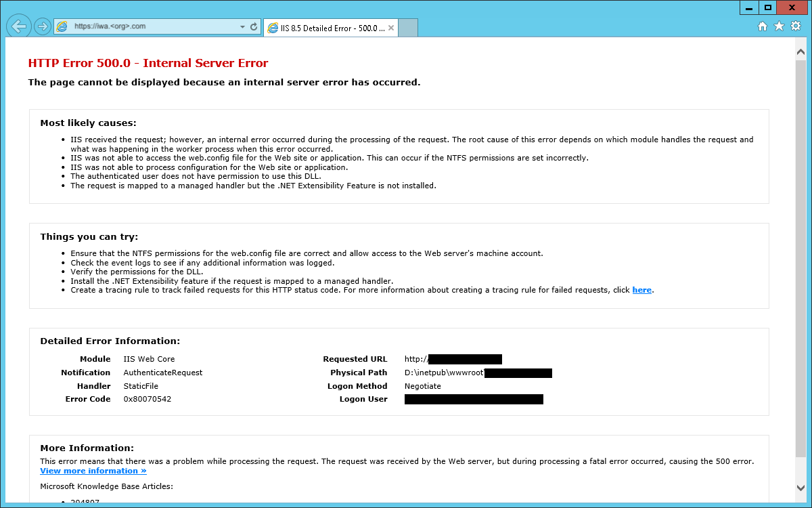Screen dimensions: 812x508
Task: Click the 'Requested URL' label
Action: tap(355, 359)
